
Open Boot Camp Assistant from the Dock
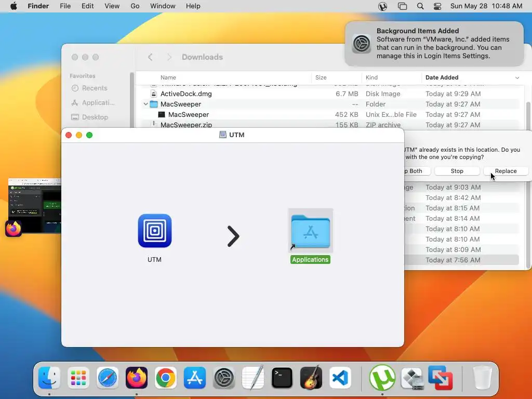pos(411,378)
